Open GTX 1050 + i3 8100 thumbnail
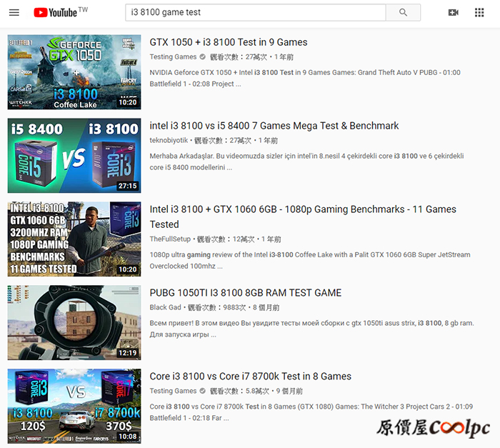 coord(74,72)
